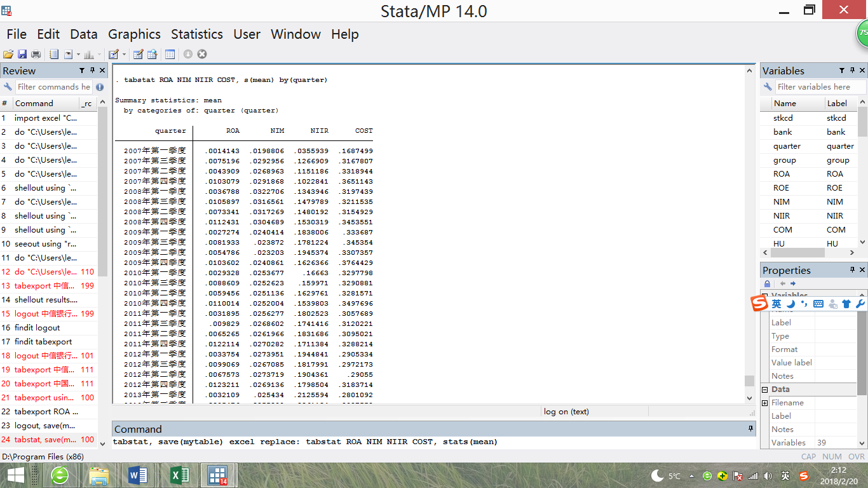Click the Command input line
This screenshot has height=488, width=868.
pyautogui.click(x=434, y=442)
